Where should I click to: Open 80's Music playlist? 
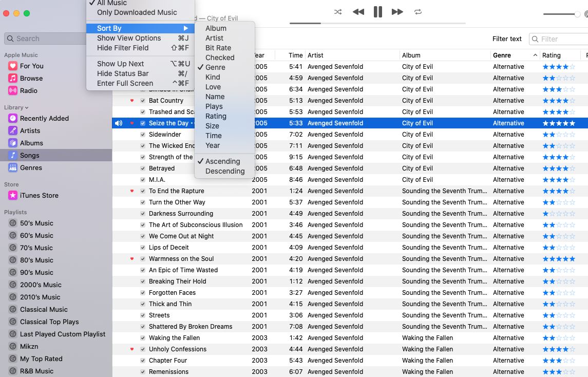click(36, 260)
